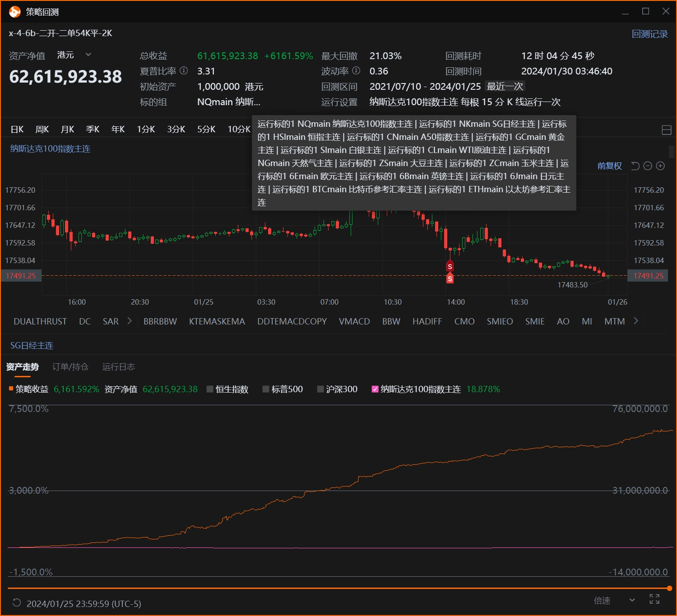The width and height of the screenshot is (677, 616).
Task: Select VMACD indicator
Action: tap(354, 321)
